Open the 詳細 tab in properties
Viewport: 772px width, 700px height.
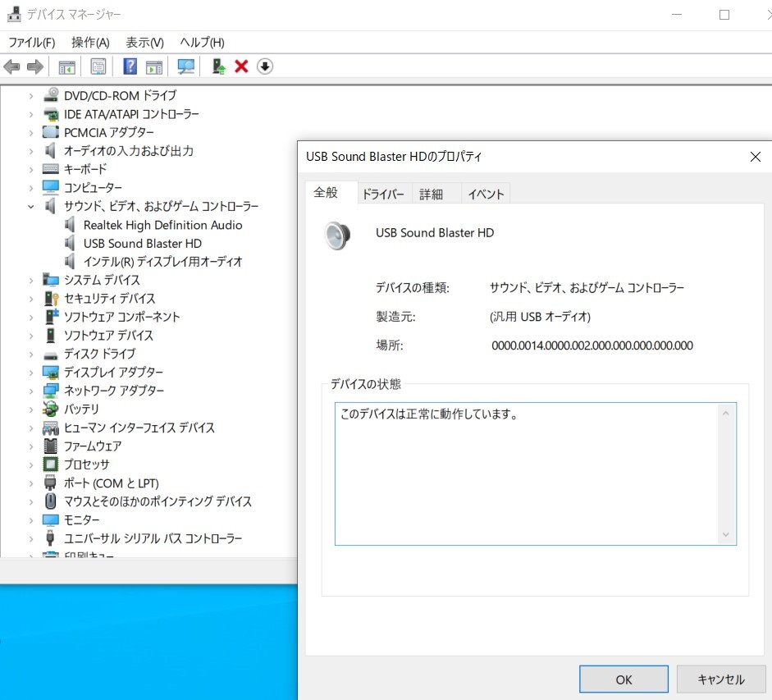[431, 194]
